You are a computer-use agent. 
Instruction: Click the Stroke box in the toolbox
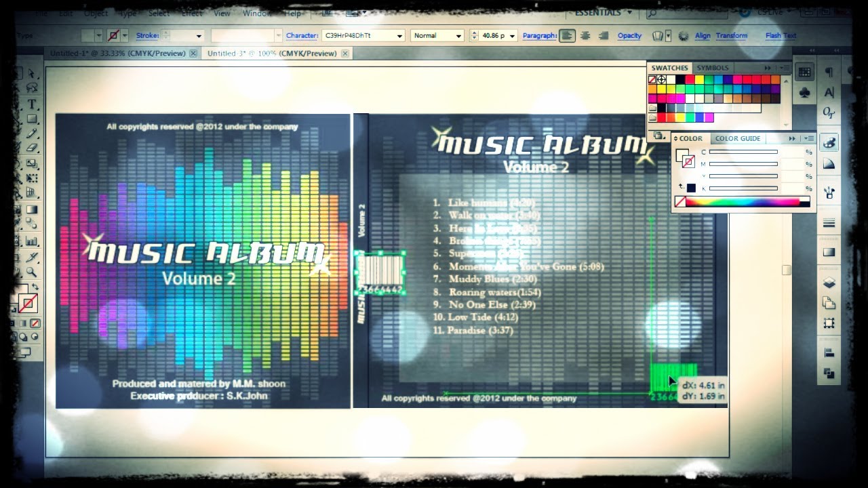[x=28, y=303]
